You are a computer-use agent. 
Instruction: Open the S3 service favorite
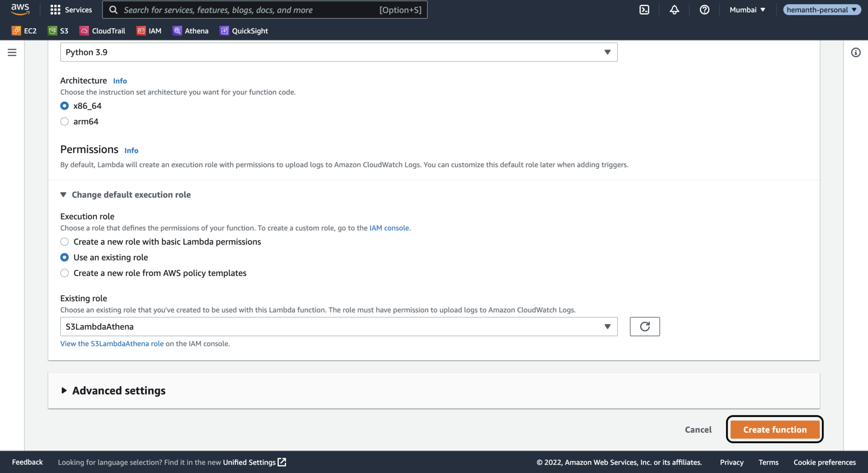point(58,31)
